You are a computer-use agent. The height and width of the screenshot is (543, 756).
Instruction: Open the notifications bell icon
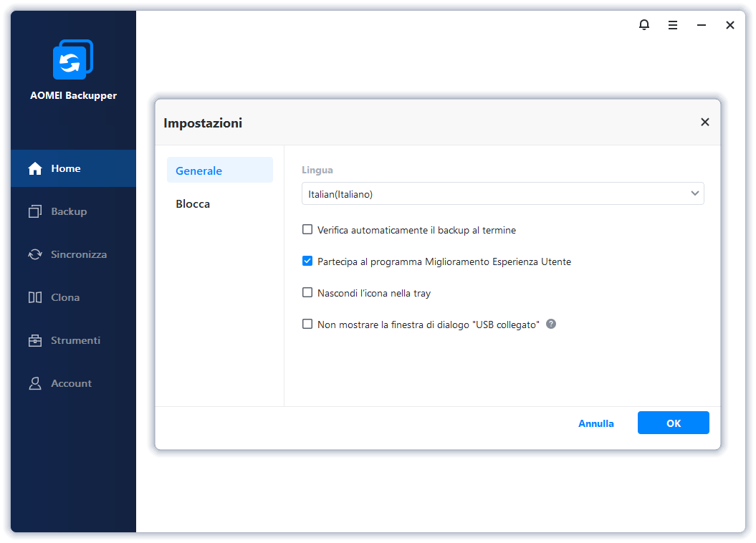[x=644, y=25]
